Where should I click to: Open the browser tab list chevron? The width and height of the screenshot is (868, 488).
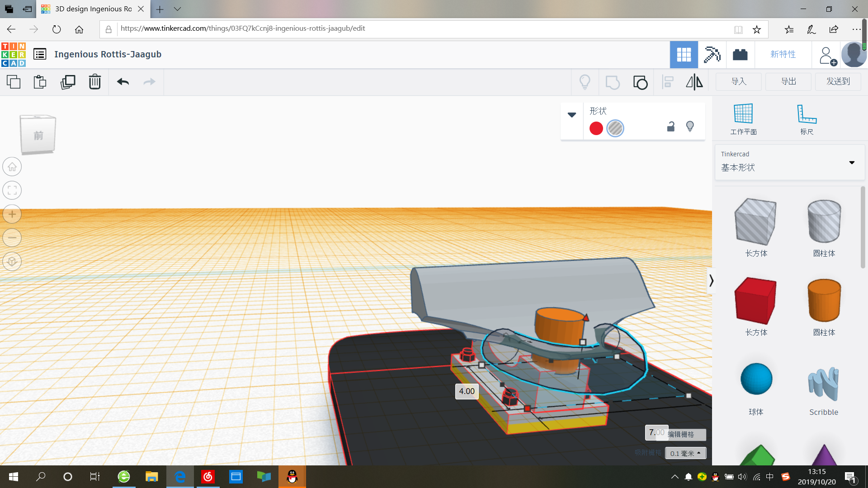coord(177,9)
